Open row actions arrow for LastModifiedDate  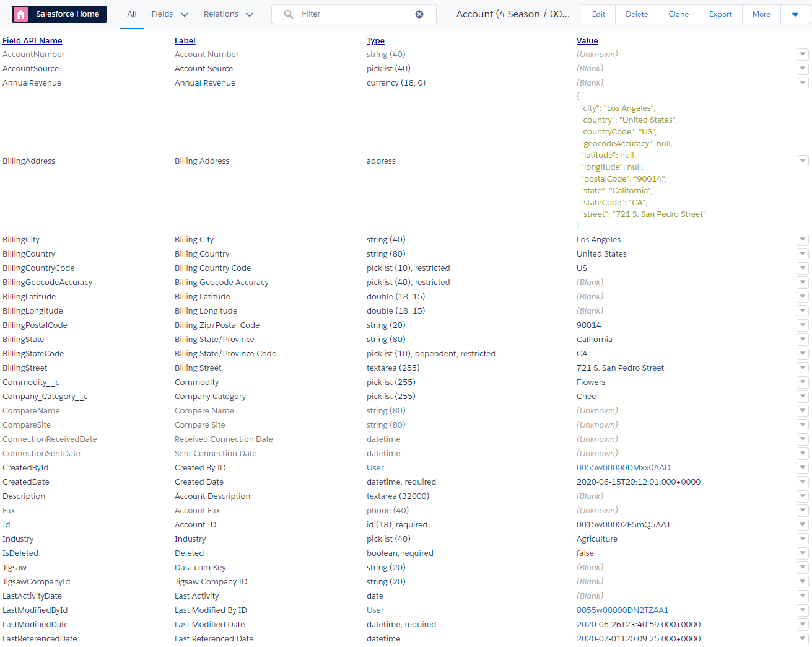(803, 625)
